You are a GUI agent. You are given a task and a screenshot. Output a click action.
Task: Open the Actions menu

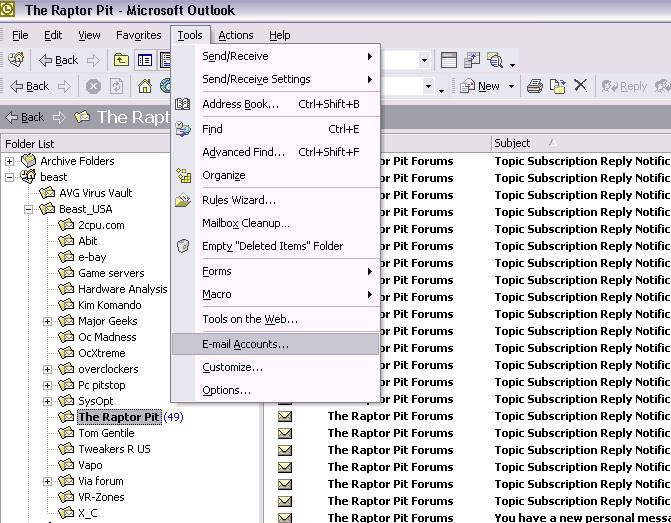coord(236,35)
